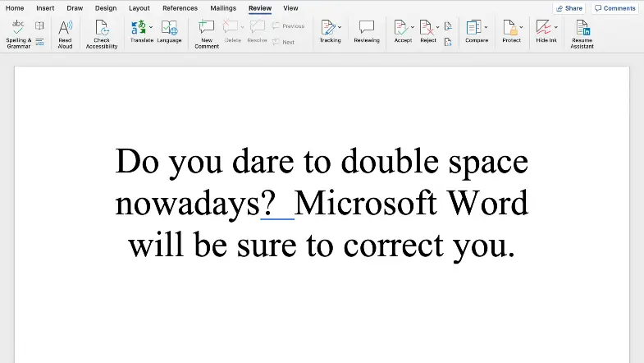
Task: Click the Translate icon
Action: tap(139, 28)
